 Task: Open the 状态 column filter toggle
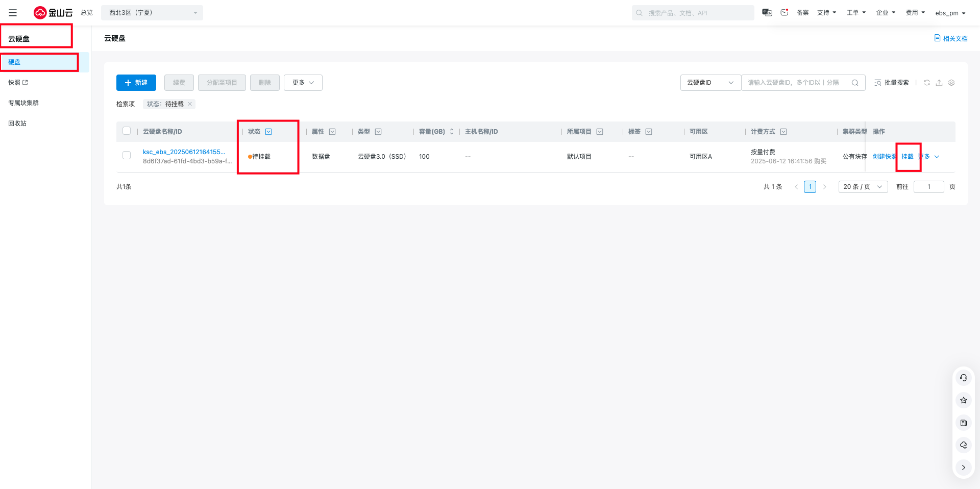coord(268,132)
